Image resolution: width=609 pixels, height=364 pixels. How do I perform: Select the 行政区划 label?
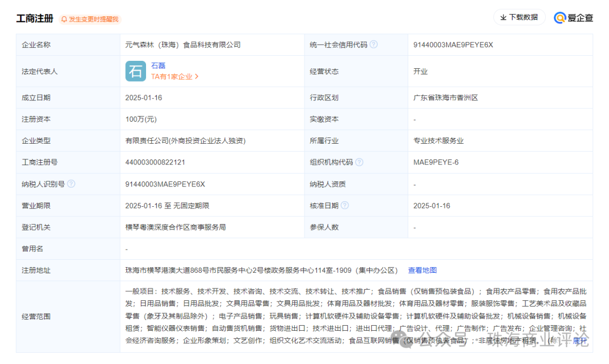(324, 98)
